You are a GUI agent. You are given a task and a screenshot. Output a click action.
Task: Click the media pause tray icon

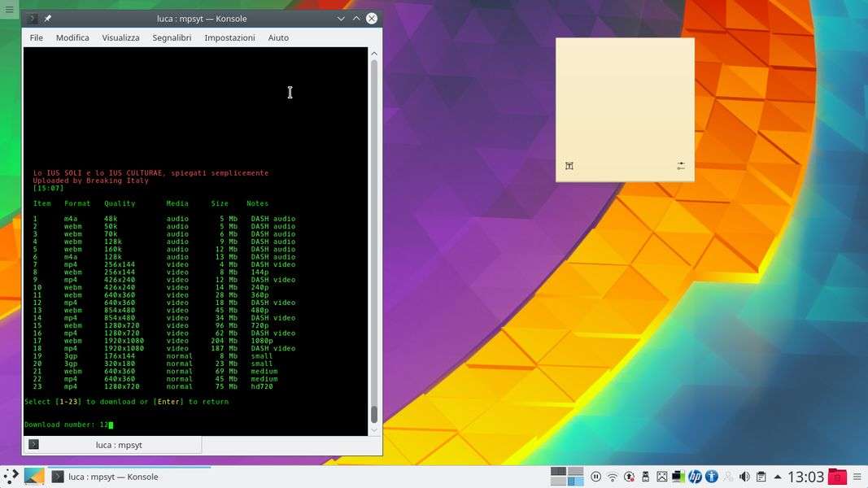click(x=595, y=477)
